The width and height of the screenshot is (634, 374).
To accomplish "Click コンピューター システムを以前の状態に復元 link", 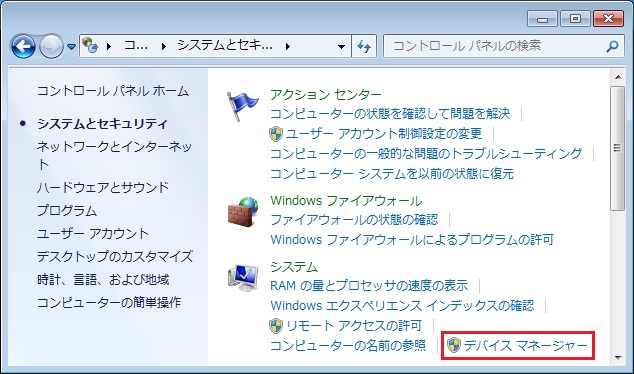I will (x=392, y=174).
